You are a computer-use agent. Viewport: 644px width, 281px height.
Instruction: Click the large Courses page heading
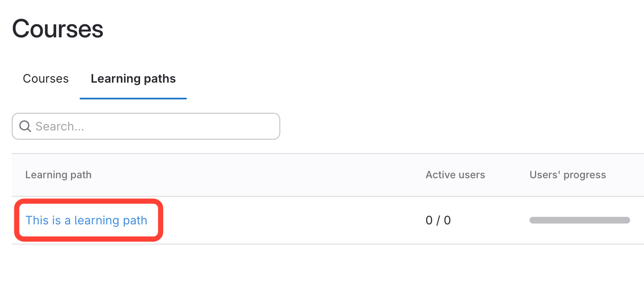[x=58, y=29]
